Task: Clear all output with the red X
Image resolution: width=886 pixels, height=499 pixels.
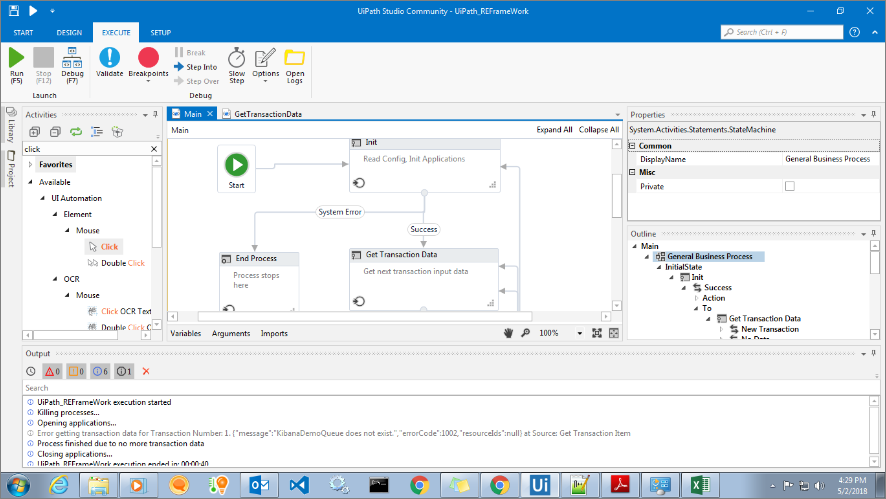Action: pyautogui.click(x=146, y=371)
